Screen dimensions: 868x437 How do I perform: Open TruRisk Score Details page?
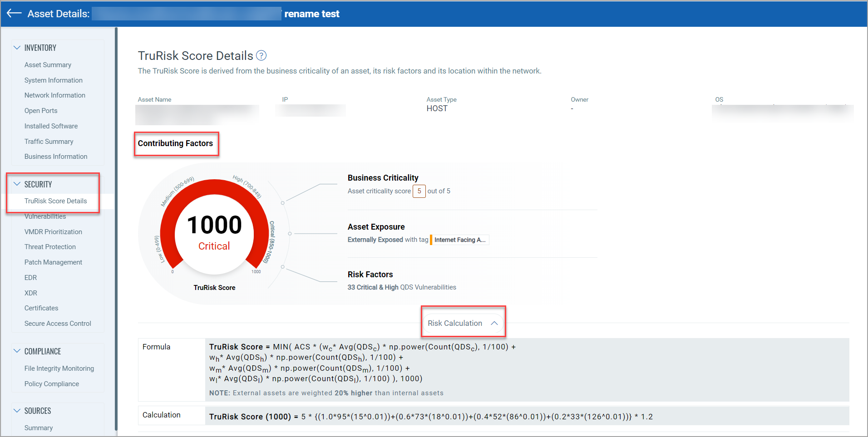(55, 201)
